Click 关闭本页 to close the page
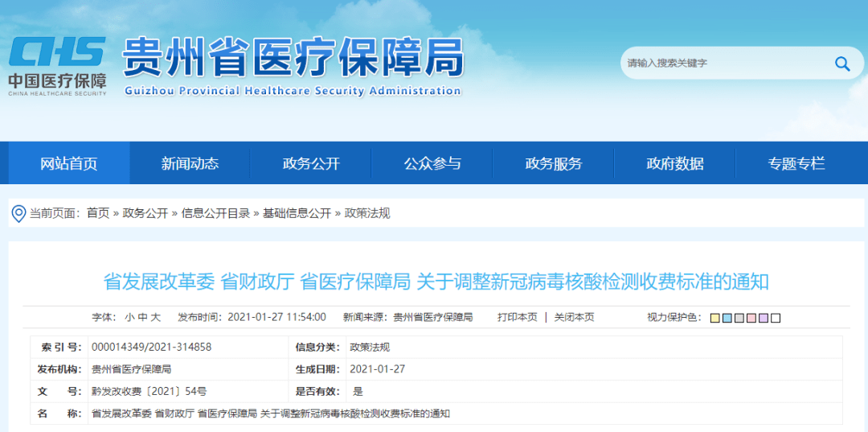 coord(575,317)
